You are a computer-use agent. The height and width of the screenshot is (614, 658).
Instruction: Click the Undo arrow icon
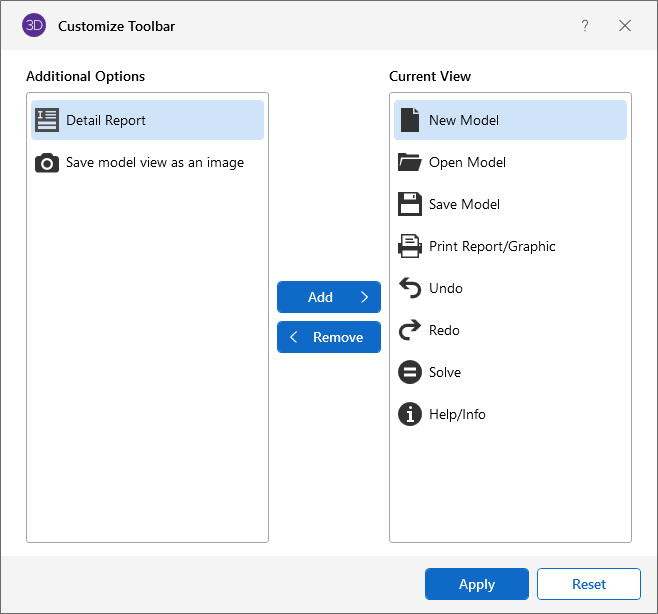[410, 288]
